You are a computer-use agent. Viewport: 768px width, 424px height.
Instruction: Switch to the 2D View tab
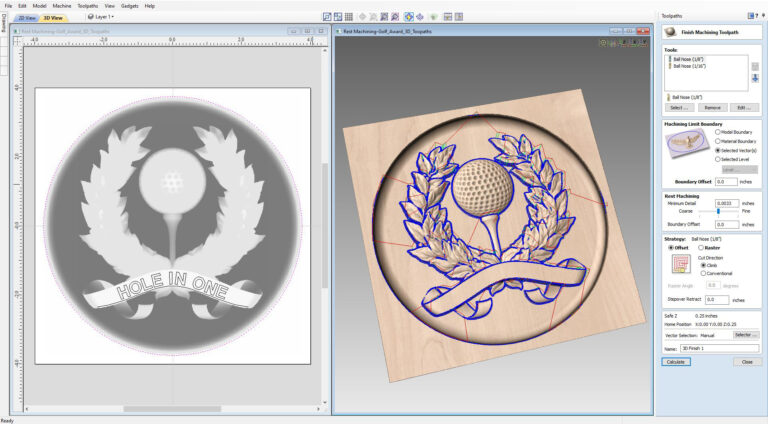coord(27,18)
